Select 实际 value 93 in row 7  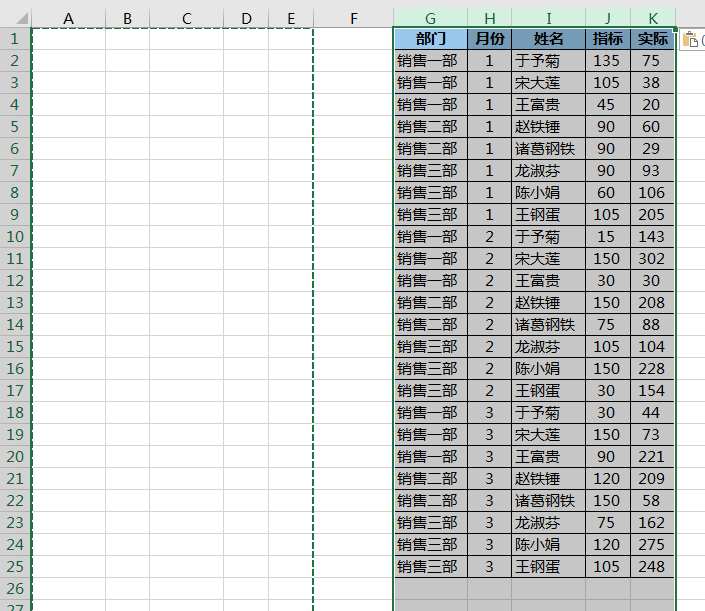coord(652,171)
